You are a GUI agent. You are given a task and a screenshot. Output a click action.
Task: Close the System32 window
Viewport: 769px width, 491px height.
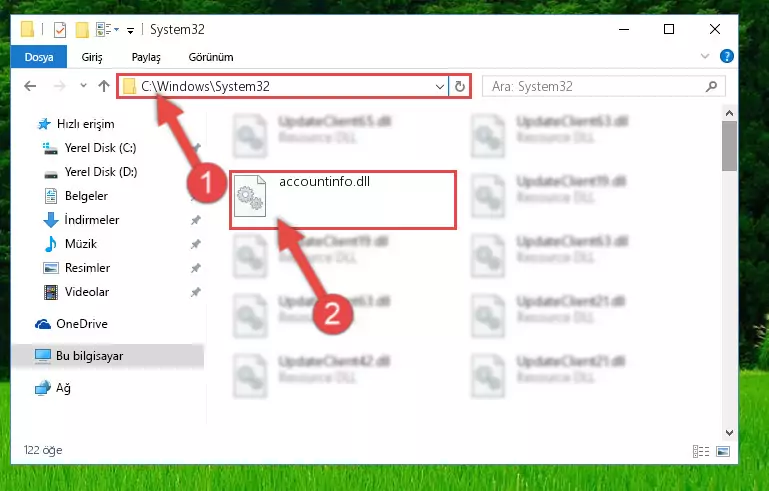click(715, 29)
